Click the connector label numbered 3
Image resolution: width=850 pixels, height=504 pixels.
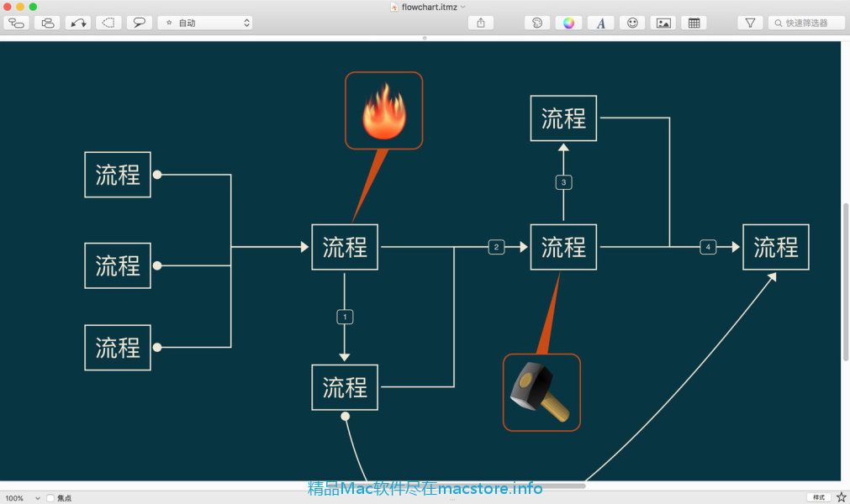tap(564, 182)
